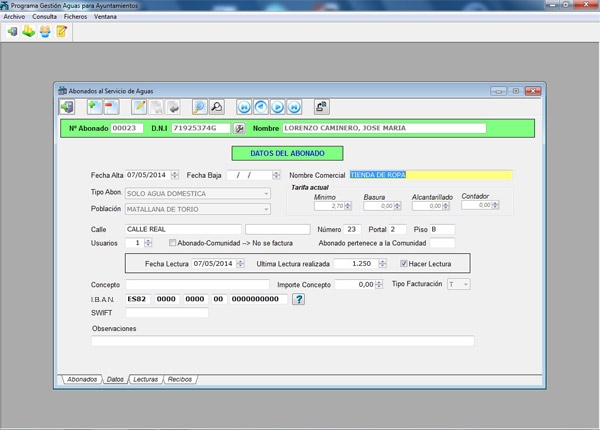Switch to the Recibos tab
The image size is (600, 430).
179,380
